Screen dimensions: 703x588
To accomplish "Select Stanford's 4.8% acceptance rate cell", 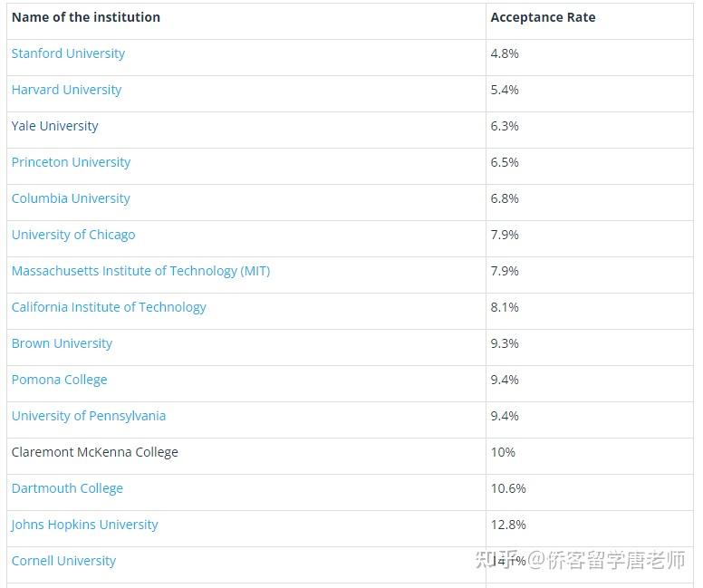I will (x=505, y=53).
